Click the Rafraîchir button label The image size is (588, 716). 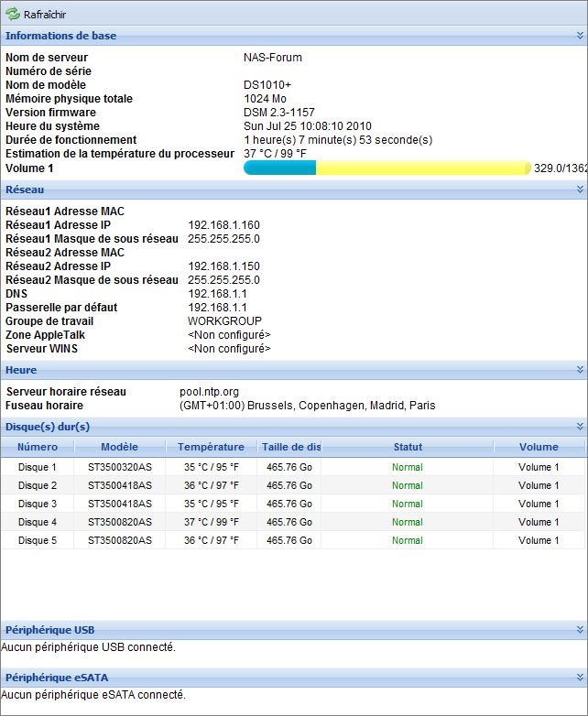pyautogui.click(x=44, y=16)
